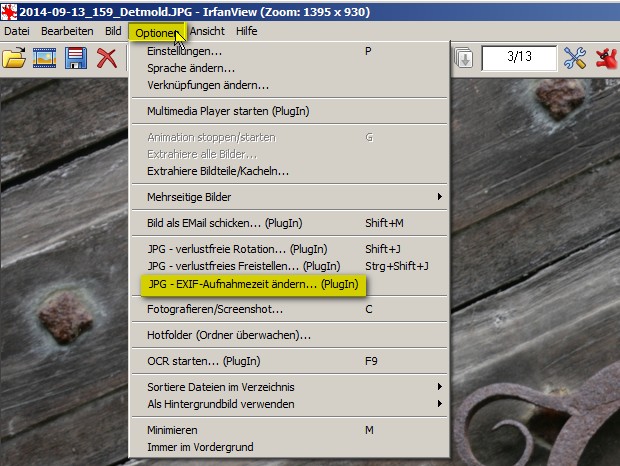Open Fotografieren/Screenshot... dialog
Screen dimensions: 620x466
coord(291,309)
